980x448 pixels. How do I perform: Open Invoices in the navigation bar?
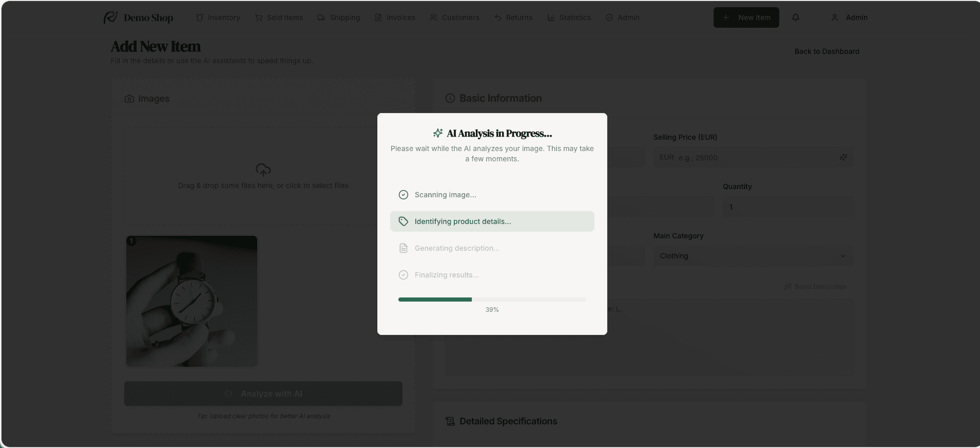pyautogui.click(x=394, y=17)
